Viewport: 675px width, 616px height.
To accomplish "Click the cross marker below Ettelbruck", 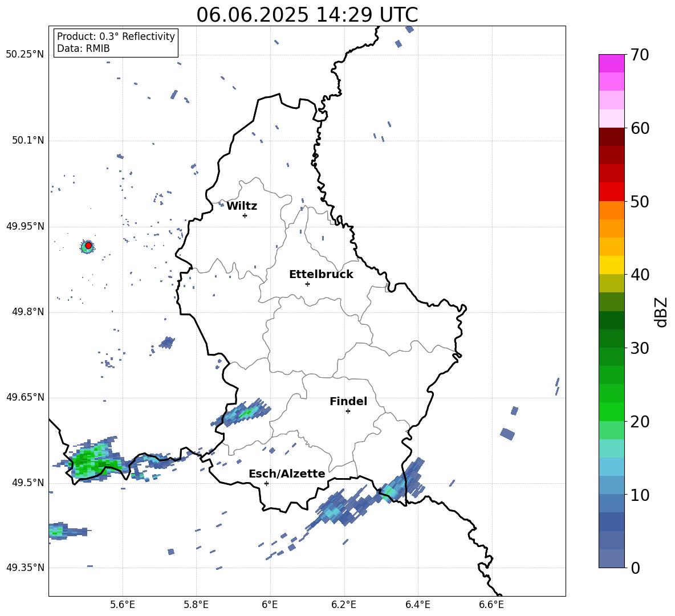I will point(307,284).
